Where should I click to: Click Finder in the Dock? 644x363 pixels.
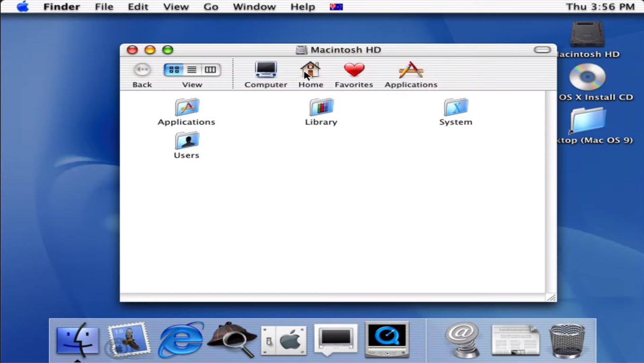tap(78, 339)
